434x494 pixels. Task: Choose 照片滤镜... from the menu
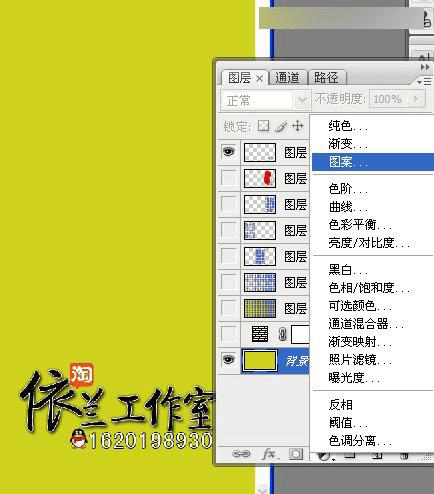(x=373, y=360)
